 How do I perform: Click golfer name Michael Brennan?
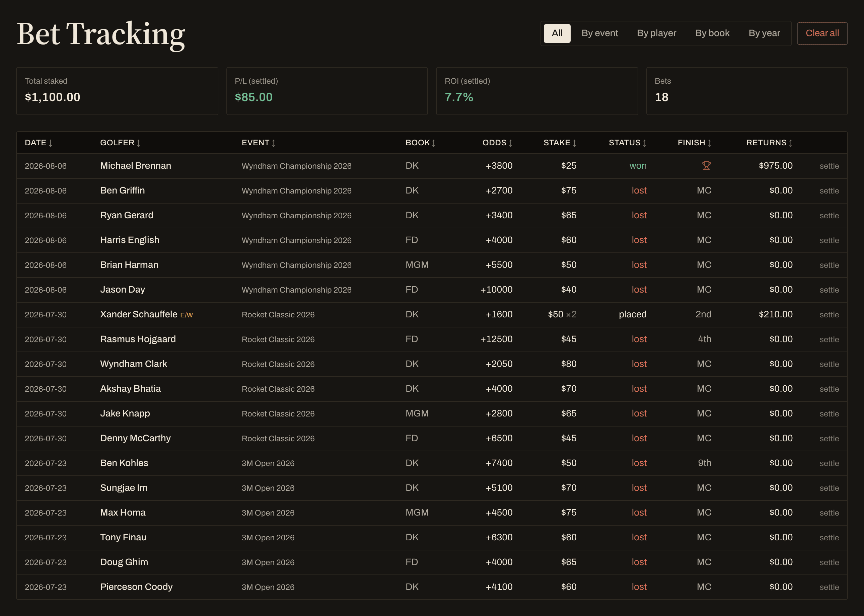point(136,166)
